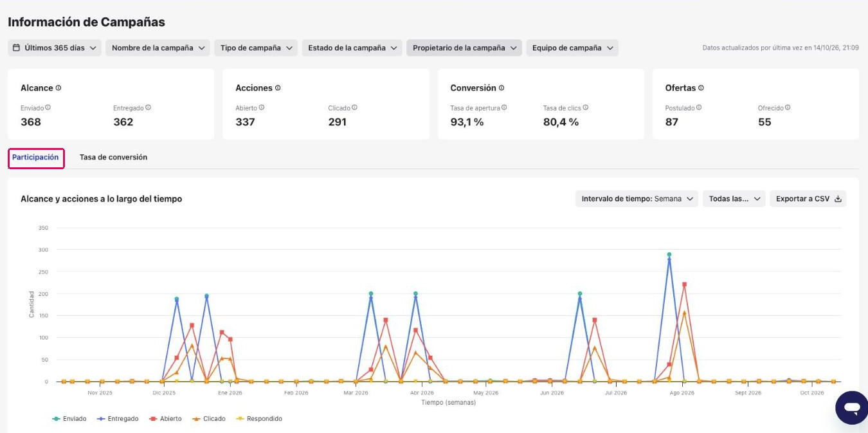
Task: Click the calendar icon in date filter
Action: point(17,48)
